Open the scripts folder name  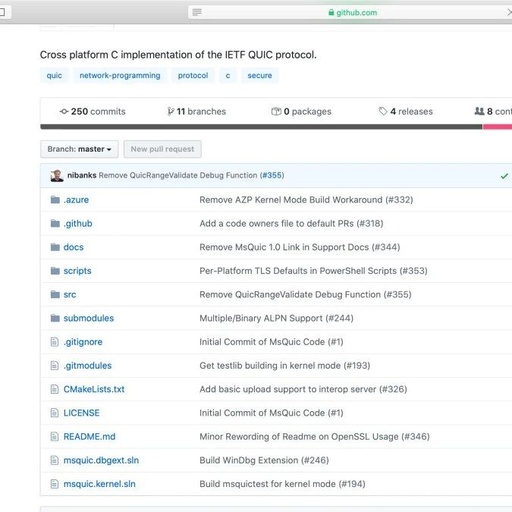coord(77,271)
